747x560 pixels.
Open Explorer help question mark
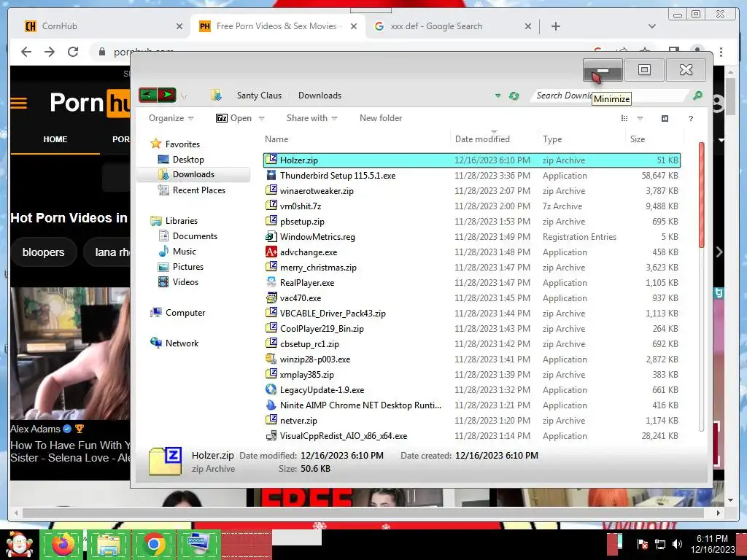coord(691,119)
